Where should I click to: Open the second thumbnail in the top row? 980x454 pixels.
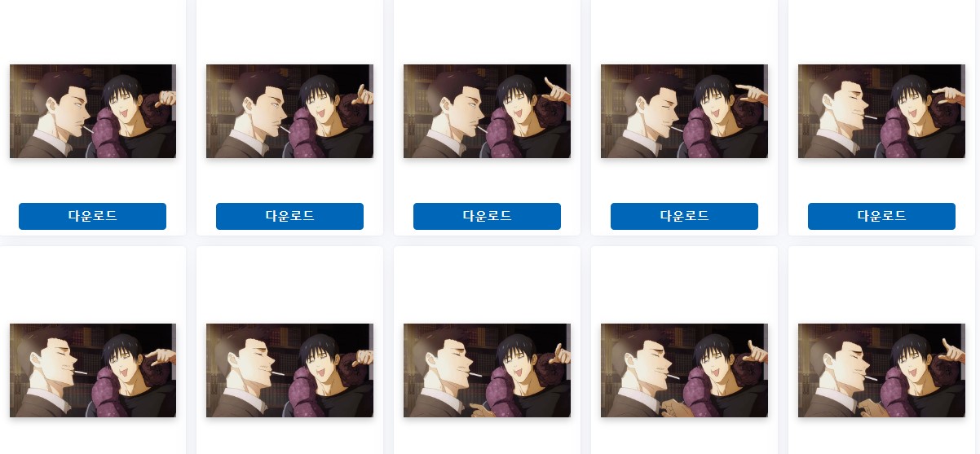[290, 111]
